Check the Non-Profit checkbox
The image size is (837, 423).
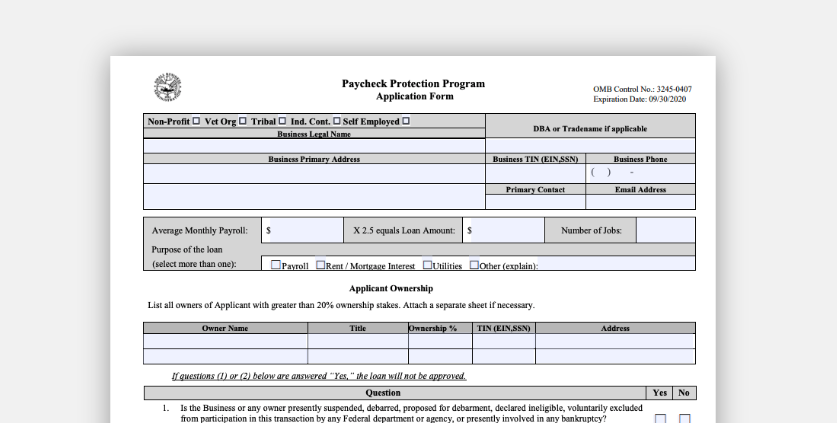pos(196,121)
